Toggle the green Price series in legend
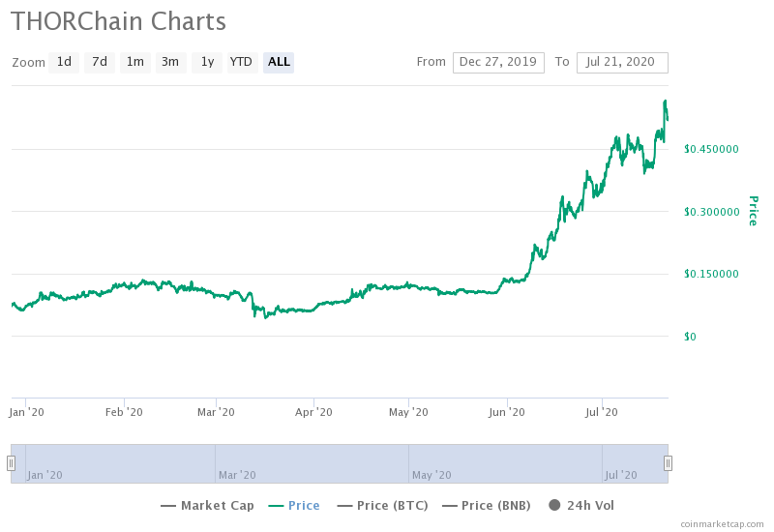The width and height of the screenshot is (774, 532). coord(294,505)
